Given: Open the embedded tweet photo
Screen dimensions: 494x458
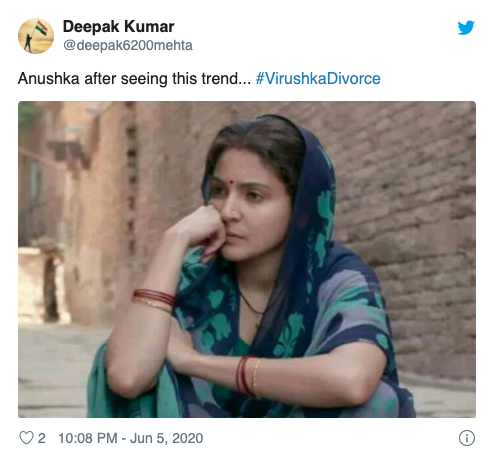Looking at the screenshot, I should click(247, 259).
